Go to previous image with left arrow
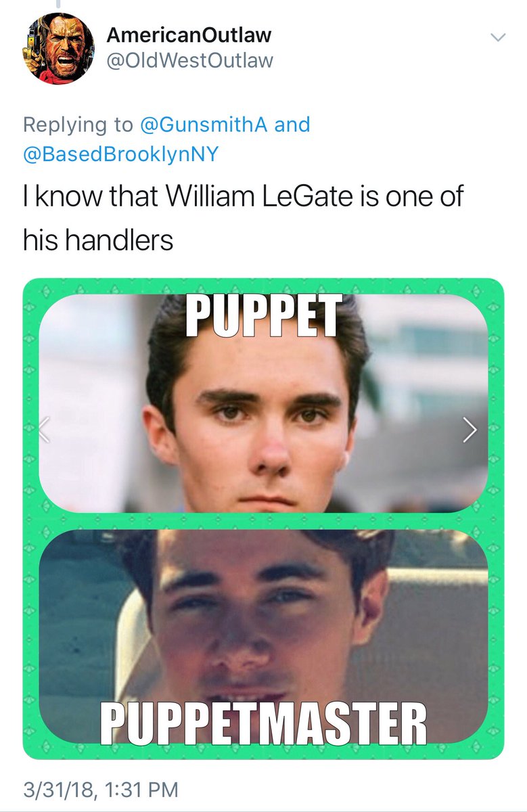This screenshot has height=812, width=527. pyautogui.click(x=44, y=430)
